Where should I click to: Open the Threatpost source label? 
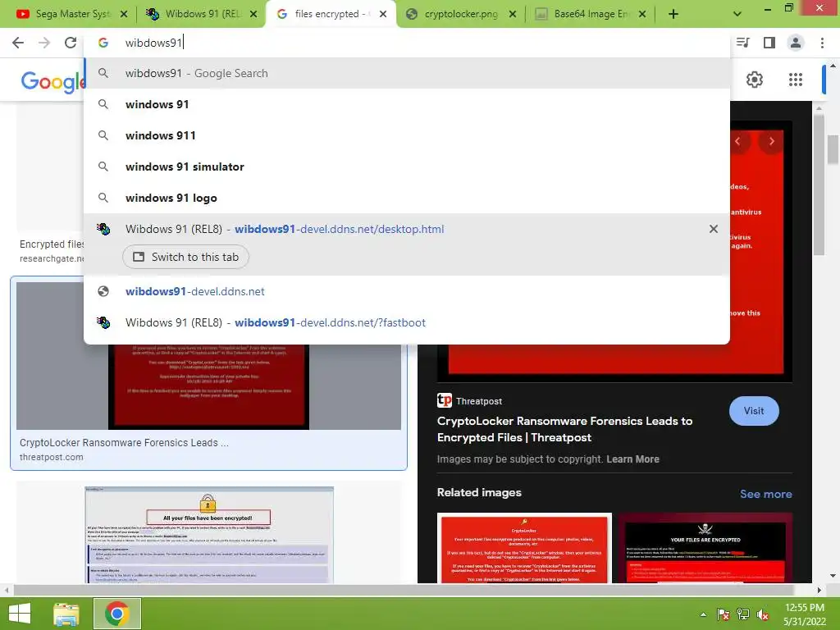470,400
